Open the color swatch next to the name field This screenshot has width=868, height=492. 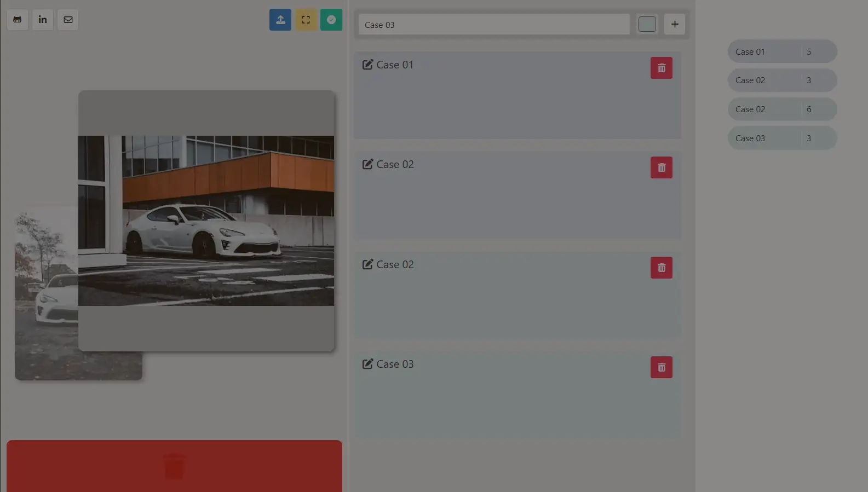coord(647,24)
